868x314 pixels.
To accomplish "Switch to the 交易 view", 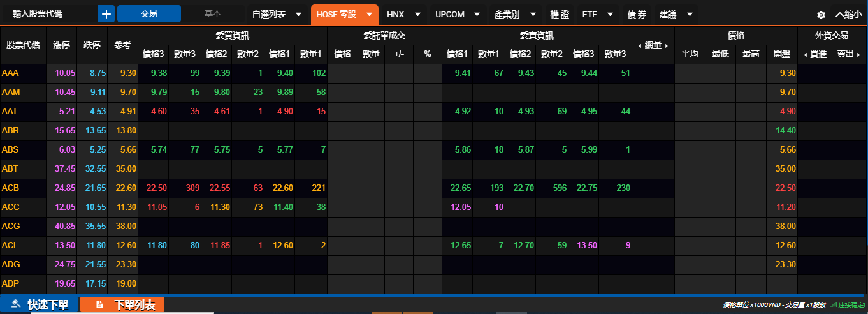I will click(x=149, y=14).
